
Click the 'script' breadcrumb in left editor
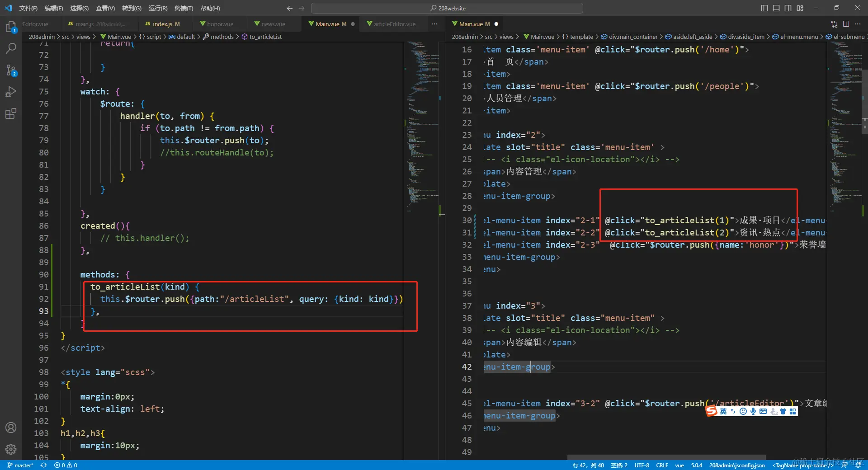coord(154,37)
